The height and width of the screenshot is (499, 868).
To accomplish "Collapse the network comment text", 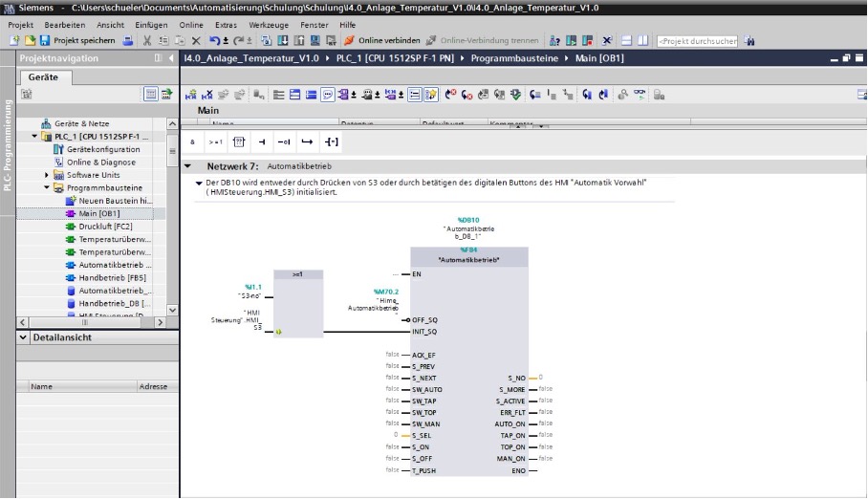I will (199, 182).
